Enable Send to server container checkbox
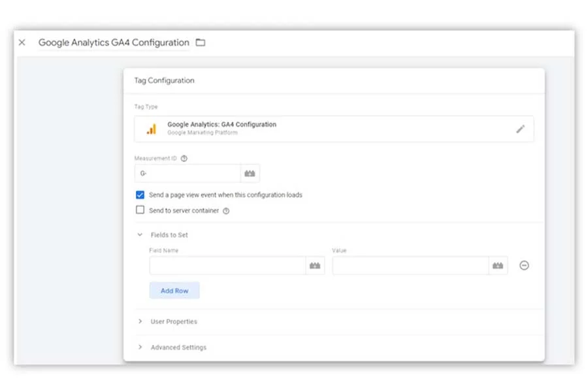 pos(140,210)
